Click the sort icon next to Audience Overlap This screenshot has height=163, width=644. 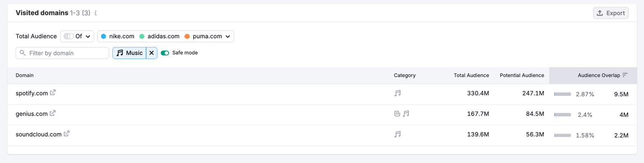625,75
